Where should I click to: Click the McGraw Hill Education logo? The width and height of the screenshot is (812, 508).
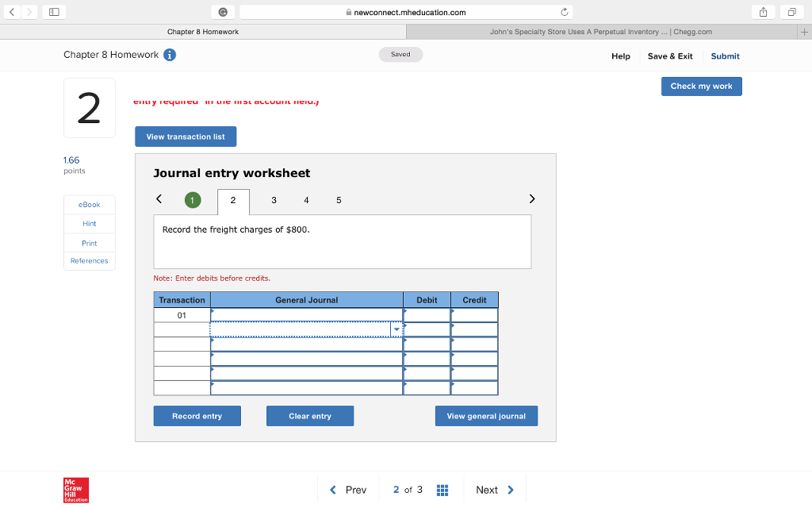(x=75, y=491)
